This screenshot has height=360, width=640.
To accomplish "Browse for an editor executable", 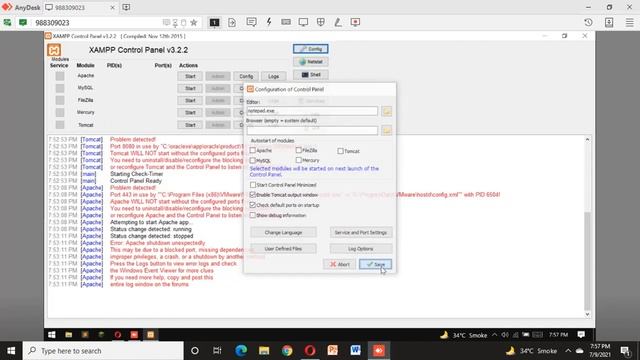I will pos(386,111).
